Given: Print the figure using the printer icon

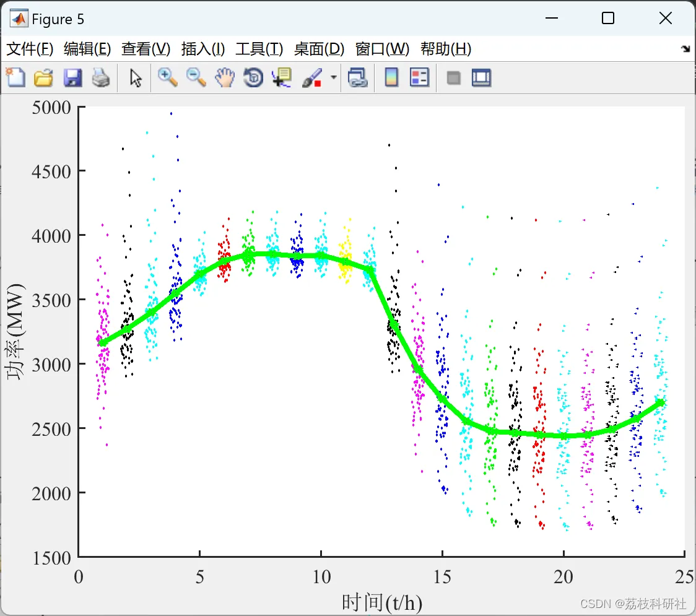Looking at the screenshot, I should [101, 78].
